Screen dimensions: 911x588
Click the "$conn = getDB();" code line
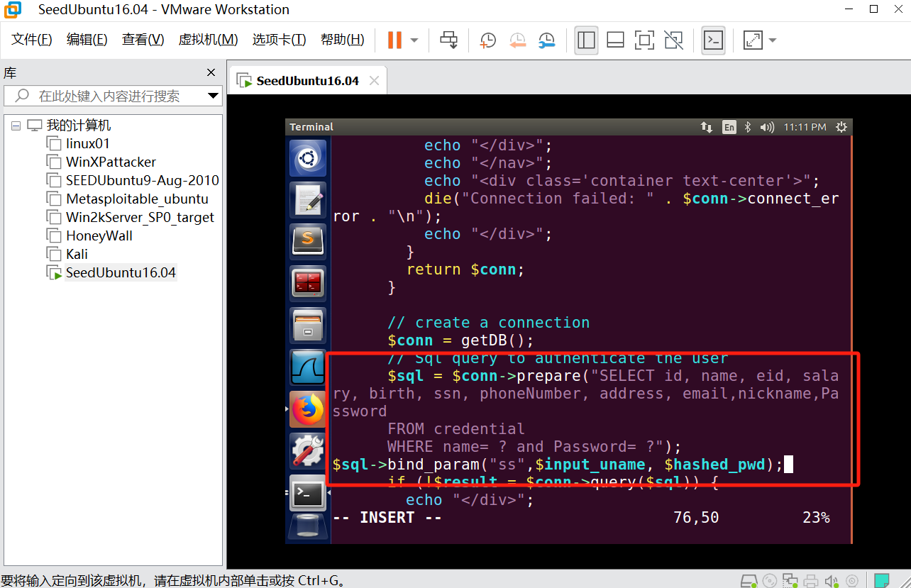[460, 340]
